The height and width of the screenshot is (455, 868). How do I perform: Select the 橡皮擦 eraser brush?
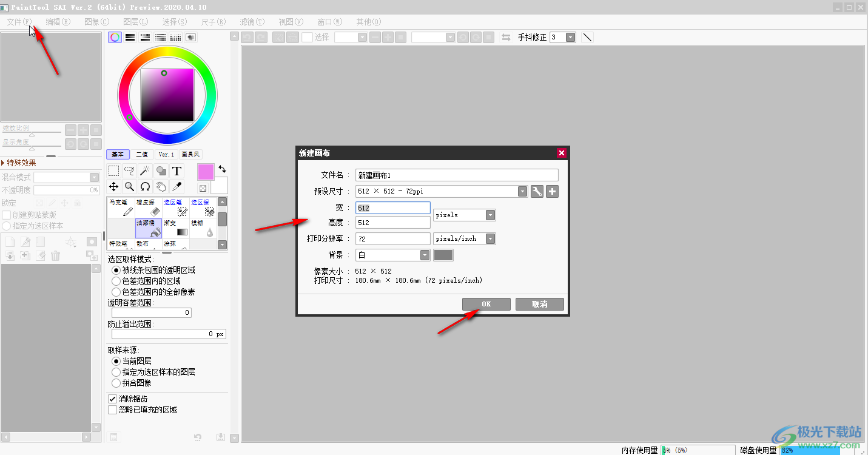click(x=149, y=207)
